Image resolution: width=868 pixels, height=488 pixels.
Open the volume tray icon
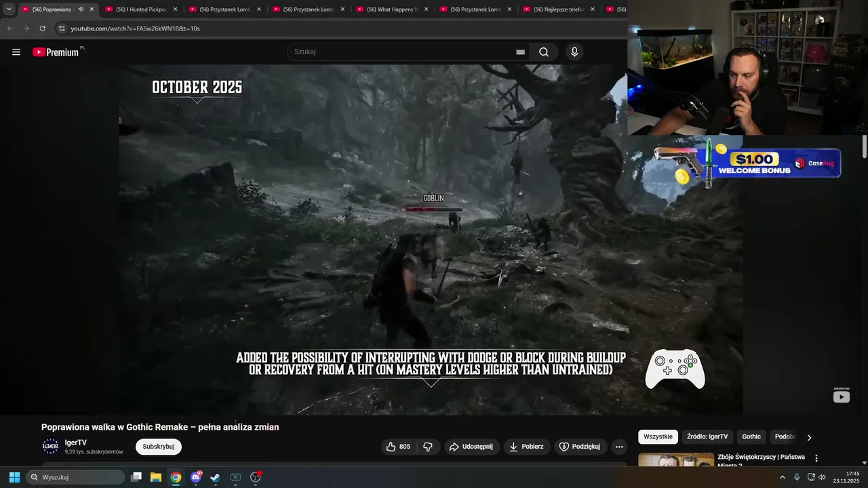click(x=822, y=477)
